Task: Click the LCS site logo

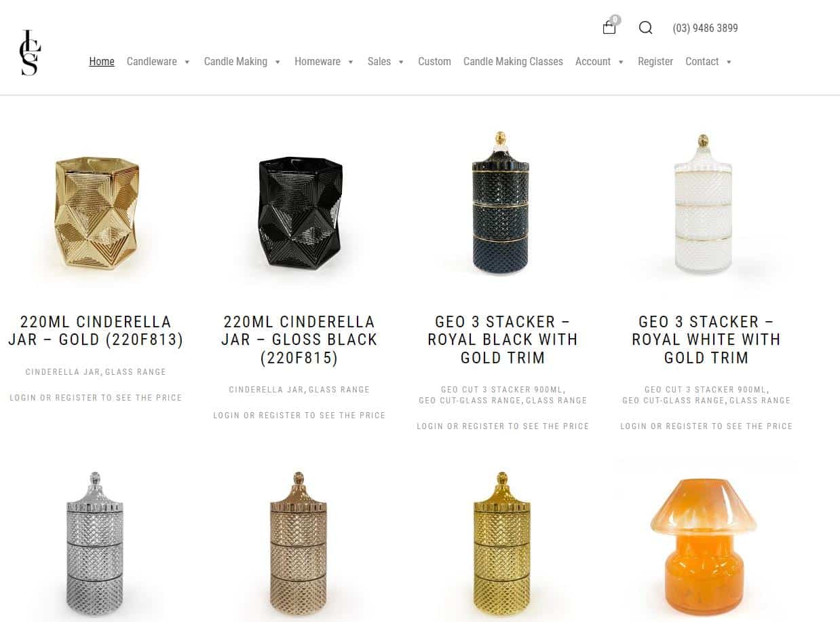Action: pos(30,52)
